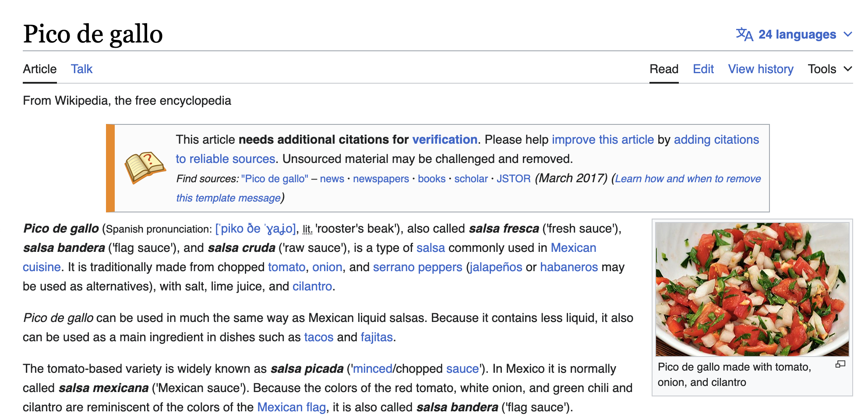Expand the 24 languages dropdown
The image size is (868, 417).
[x=797, y=34]
